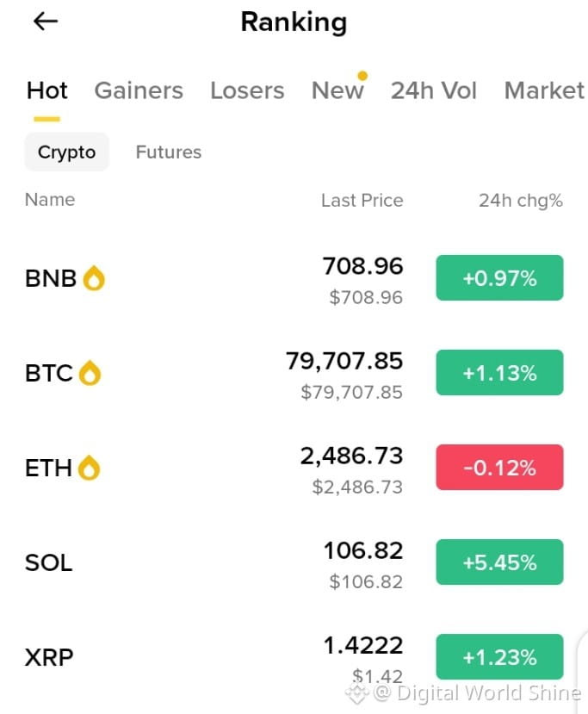The width and height of the screenshot is (588, 714).
Task: Switch to the 24h Vol tab
Action: click(434, 90)
